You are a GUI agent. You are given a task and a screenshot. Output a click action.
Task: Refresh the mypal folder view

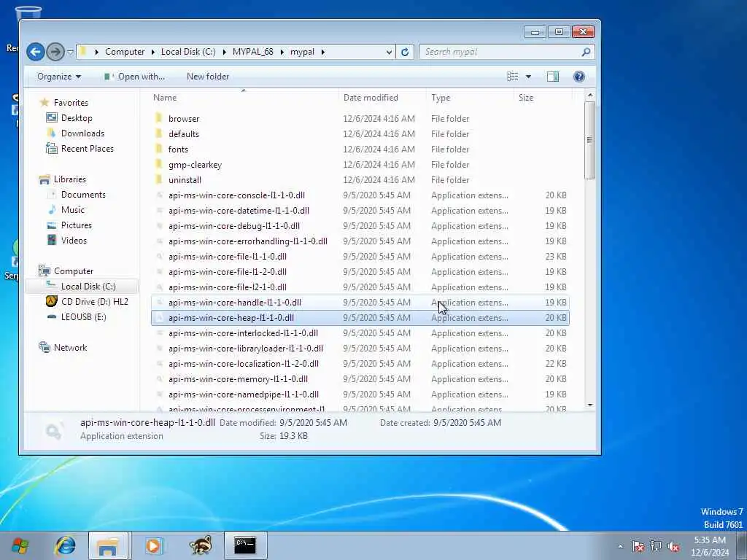pyautogui.click(x=405, y=52)
